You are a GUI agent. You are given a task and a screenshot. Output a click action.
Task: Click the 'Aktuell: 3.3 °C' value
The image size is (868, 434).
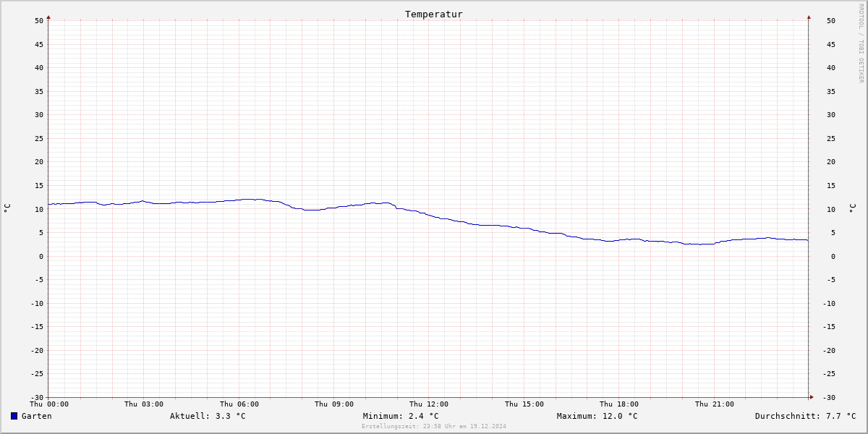coord(208,416)
